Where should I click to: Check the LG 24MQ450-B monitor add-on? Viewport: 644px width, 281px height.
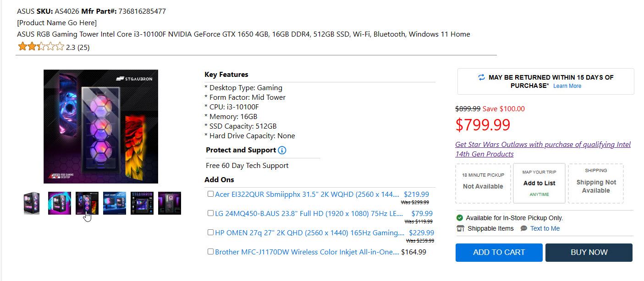point(210,213)
